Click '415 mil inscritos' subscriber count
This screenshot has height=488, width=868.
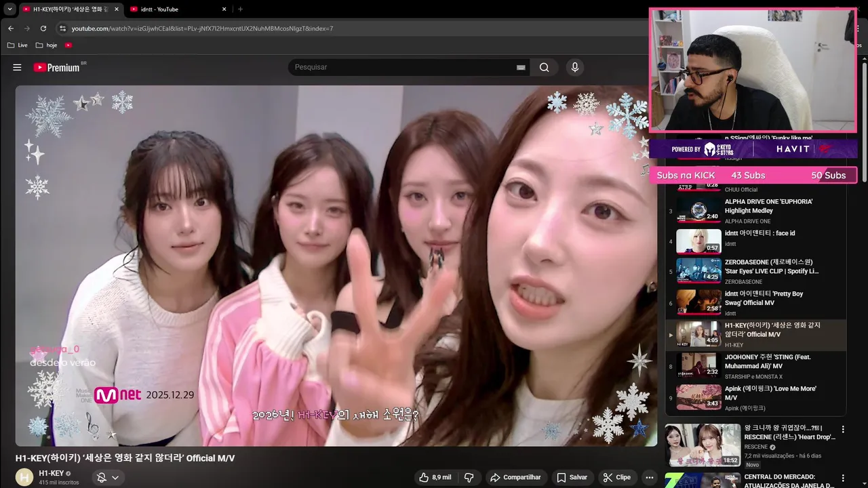coord(59,483)
